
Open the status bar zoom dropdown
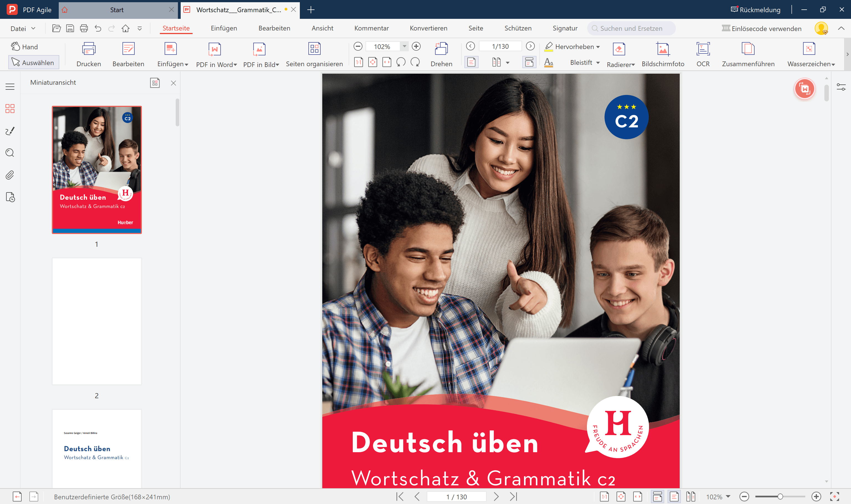[728, 497]
